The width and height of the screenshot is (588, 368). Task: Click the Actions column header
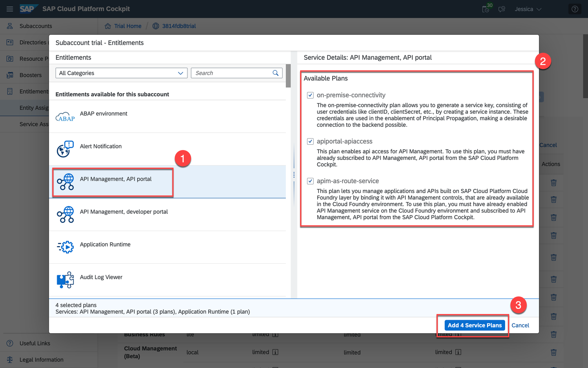pyautogui.click(x=551, y=164)
